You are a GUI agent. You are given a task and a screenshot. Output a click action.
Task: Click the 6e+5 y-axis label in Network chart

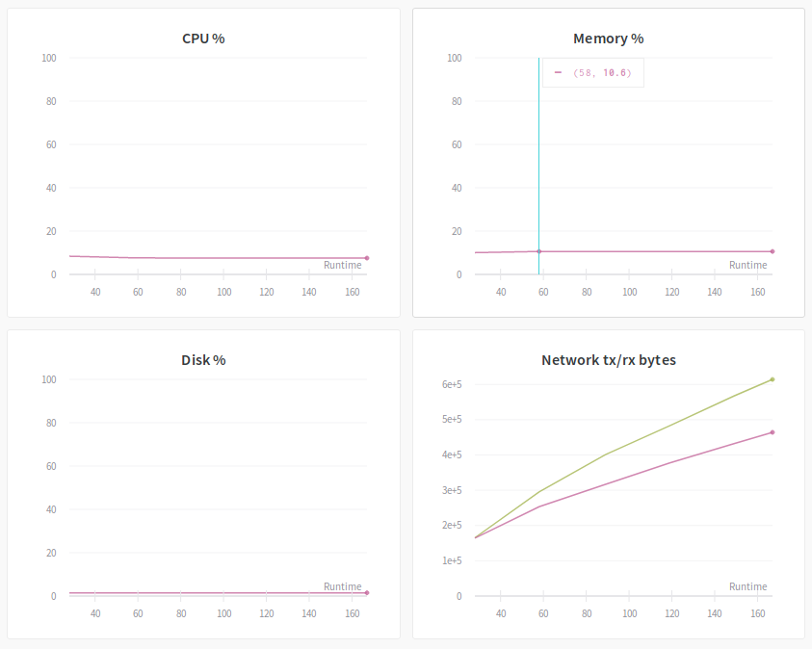[x=452, y=384]
